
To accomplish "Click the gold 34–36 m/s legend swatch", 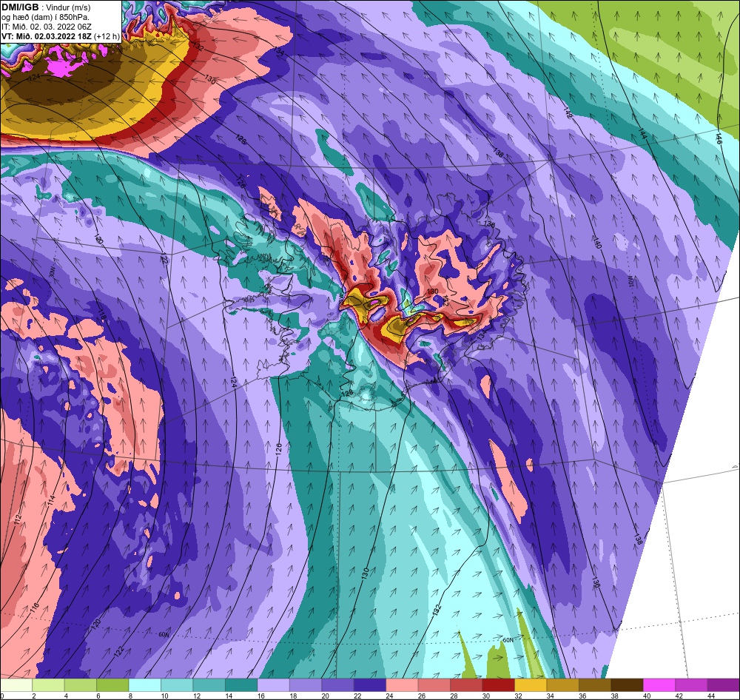I will (562, 685).
